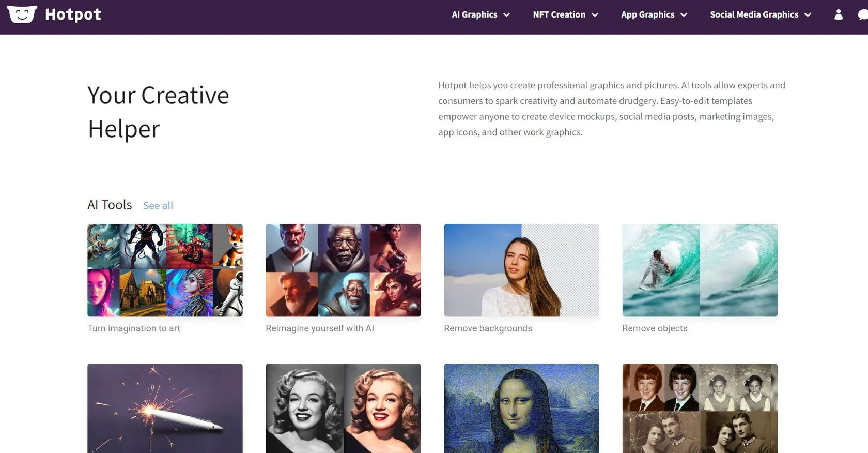Open the chat bubble icon
The width and height of the screenshot is (868, 453).
click(x=863, y=15)
